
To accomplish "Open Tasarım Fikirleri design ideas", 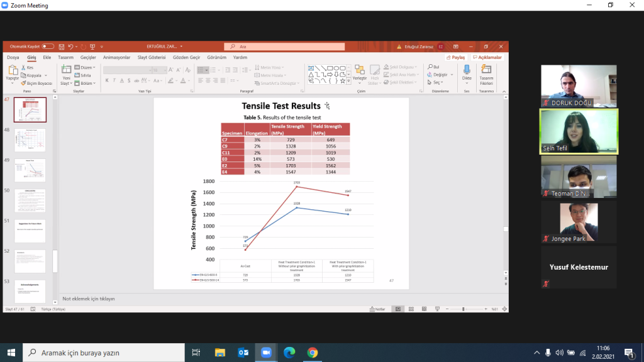I will click(487, 74).
